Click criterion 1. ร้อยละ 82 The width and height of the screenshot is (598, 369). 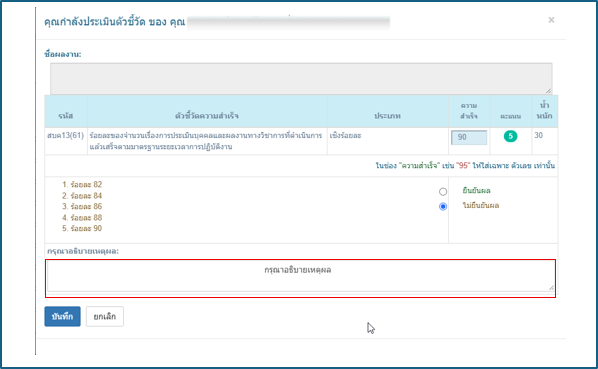(82, 184)
